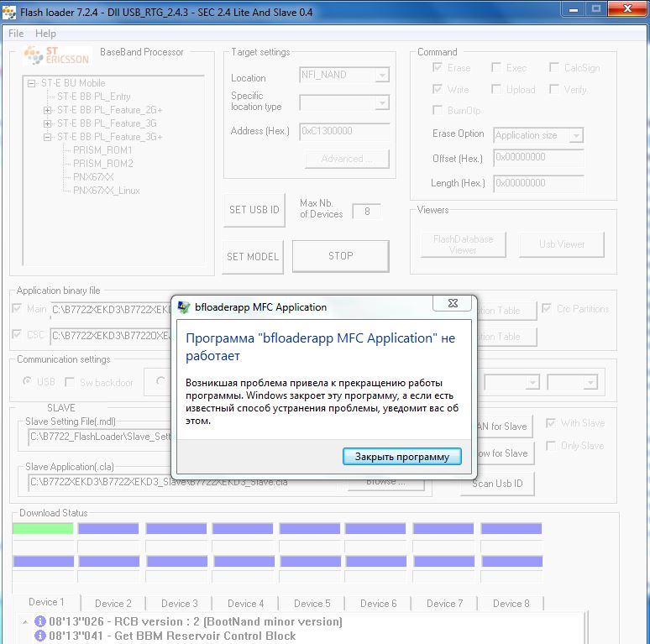Open the File menu
The height and width of the screenshot is (644, 650).
coord(16,34)
